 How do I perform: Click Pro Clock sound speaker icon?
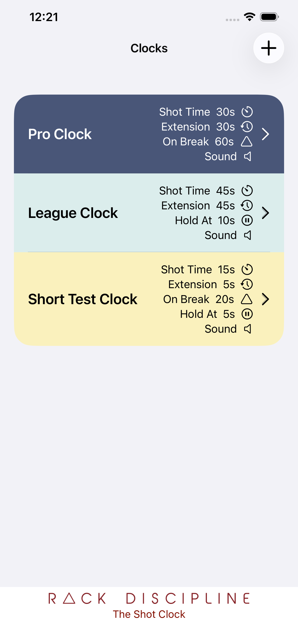(247, 156)
